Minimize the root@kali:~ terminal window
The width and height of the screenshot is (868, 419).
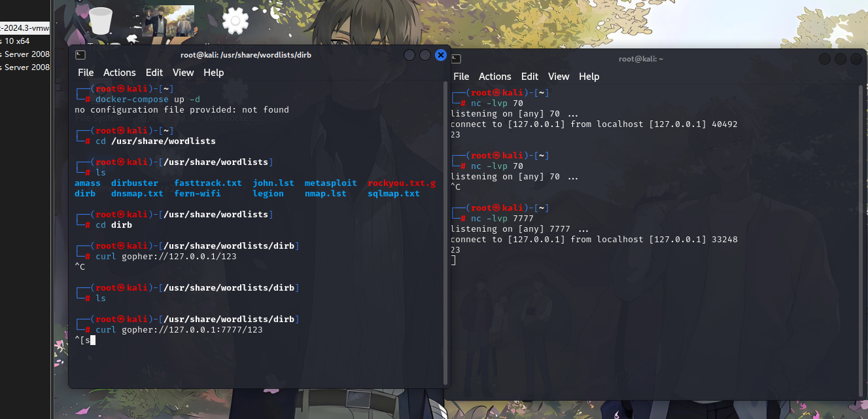[x=825, y=59]
